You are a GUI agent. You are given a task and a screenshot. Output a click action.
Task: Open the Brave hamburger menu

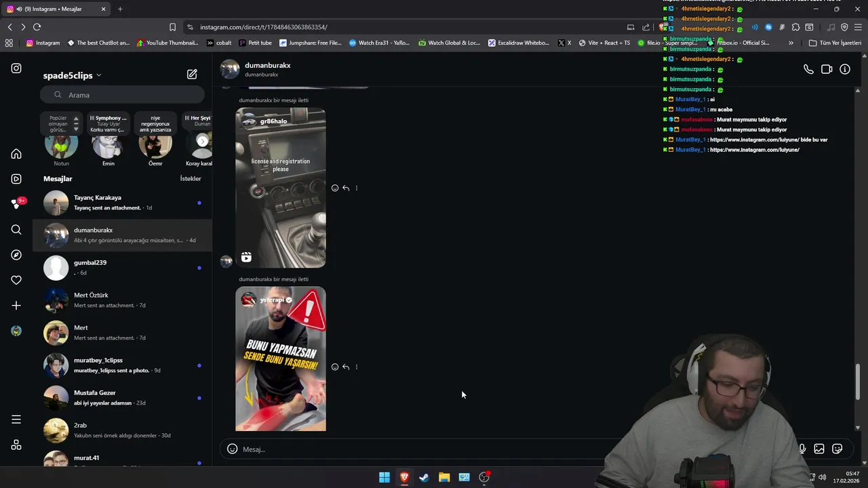(858, 27)
